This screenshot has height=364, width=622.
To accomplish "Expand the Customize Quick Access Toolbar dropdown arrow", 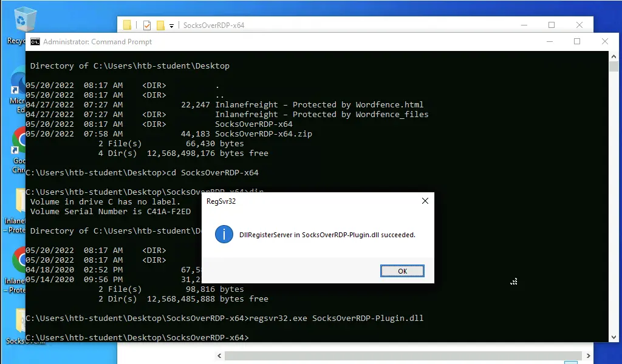I will pos(172,25).
